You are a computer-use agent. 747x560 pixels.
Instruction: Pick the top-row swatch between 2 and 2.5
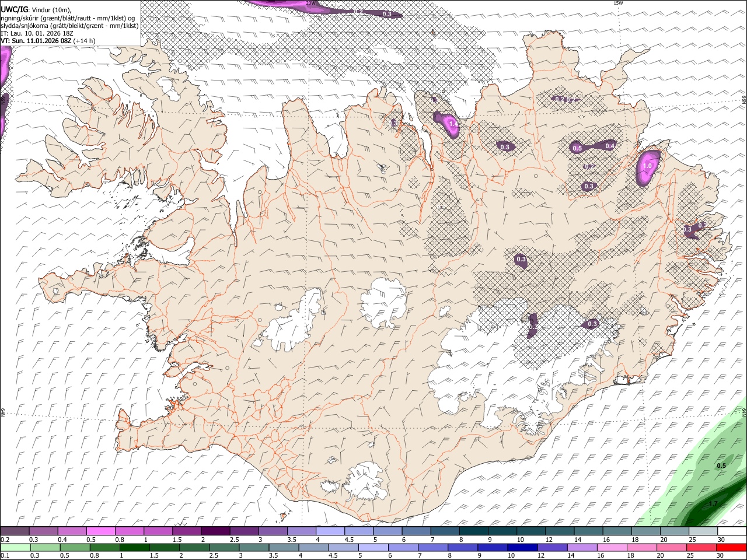(215, 531)
